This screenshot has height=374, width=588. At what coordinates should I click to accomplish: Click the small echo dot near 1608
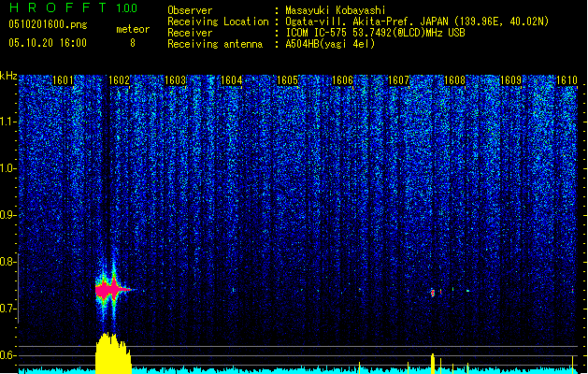(x=433, y=293)
